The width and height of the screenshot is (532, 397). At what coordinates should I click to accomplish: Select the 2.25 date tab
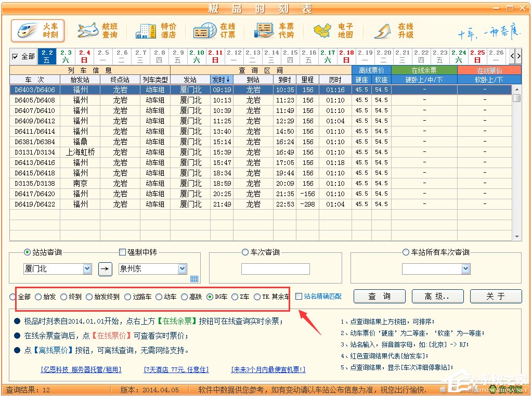click(477, 56)
